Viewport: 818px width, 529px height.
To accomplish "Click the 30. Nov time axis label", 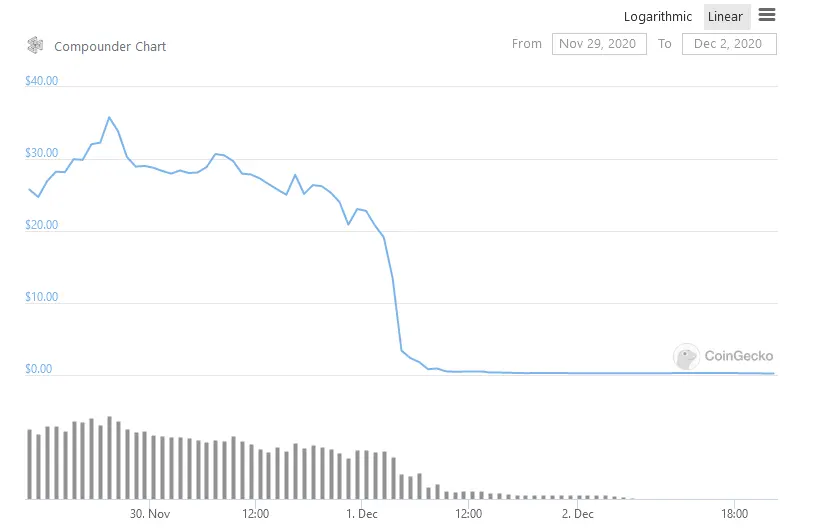I will 151,514.
